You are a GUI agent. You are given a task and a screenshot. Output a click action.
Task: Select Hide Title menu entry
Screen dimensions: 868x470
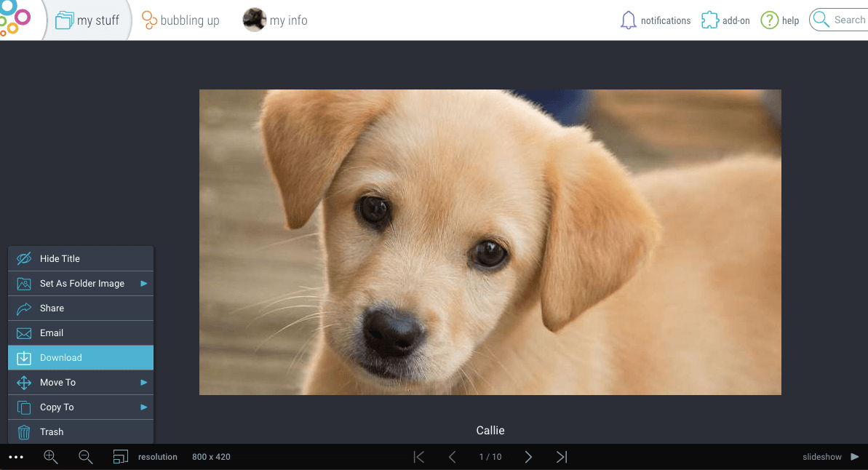coord(81,258)
